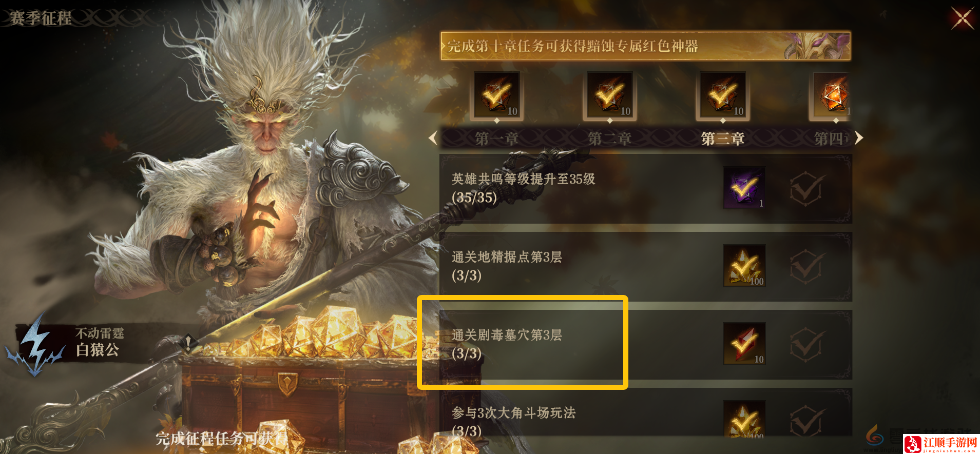Image resolution: width=980 pixels, height=454 pixels.
Task: Tap the purple gem reward for 英雄共鸣等级
Action: [744, 188]
